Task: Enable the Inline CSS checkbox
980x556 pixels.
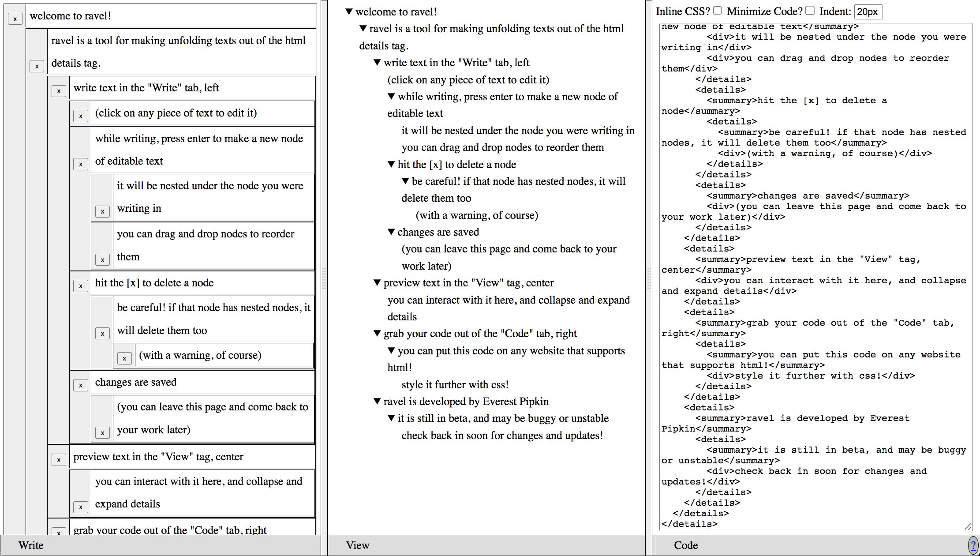Action: 718,11
